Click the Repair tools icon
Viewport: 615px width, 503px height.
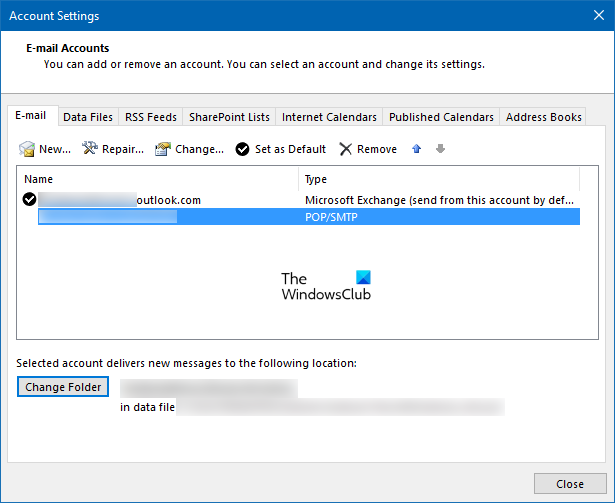click(x=90, y=149)
